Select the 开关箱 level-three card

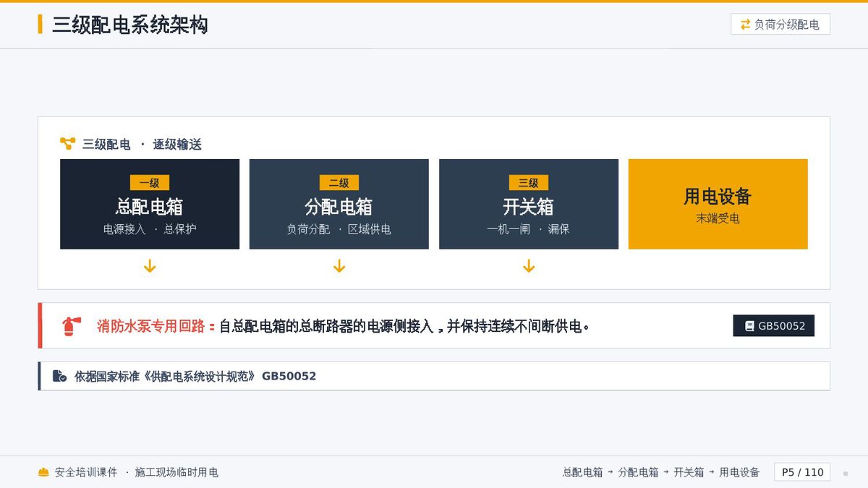(529, 204)
